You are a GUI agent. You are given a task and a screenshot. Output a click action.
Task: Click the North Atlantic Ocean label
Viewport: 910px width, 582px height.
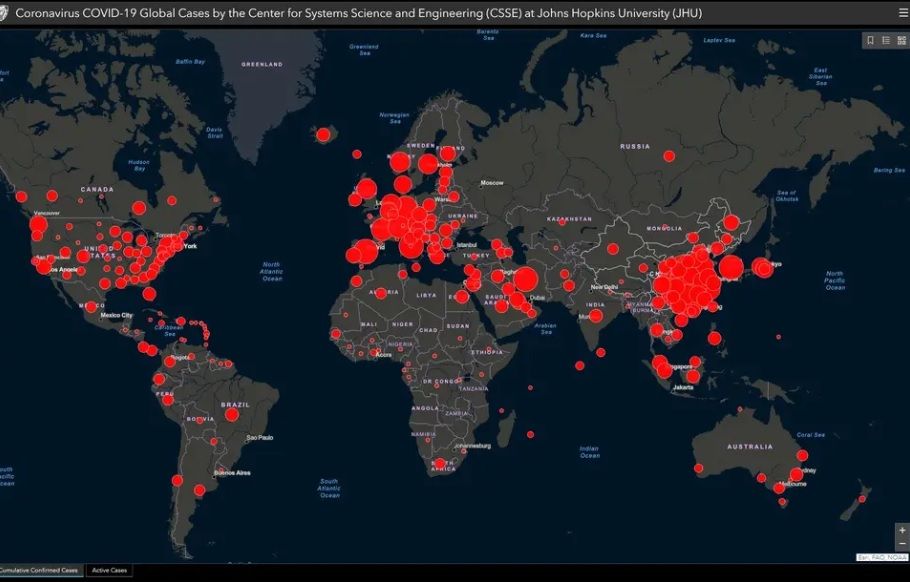(x=271, y=271)
